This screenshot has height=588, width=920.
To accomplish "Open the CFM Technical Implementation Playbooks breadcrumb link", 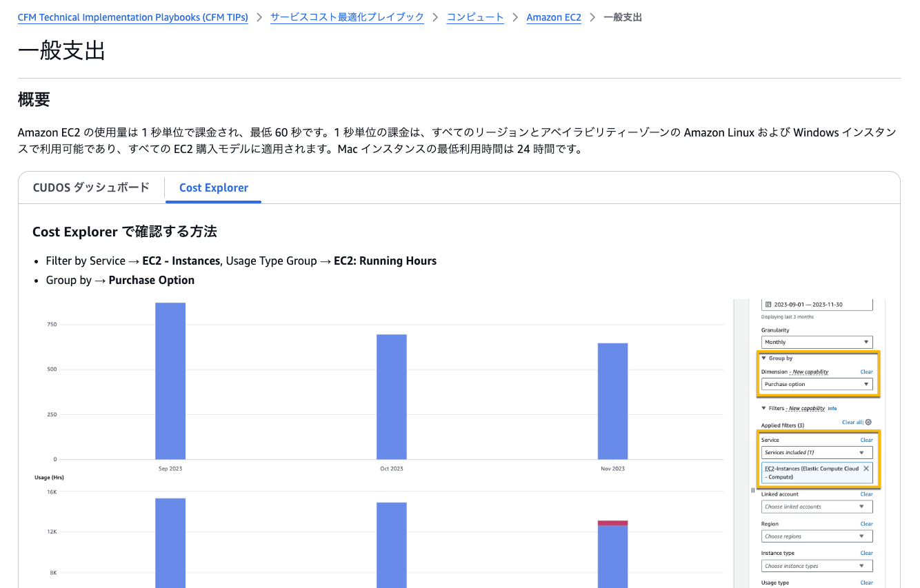I will point(132,17).
